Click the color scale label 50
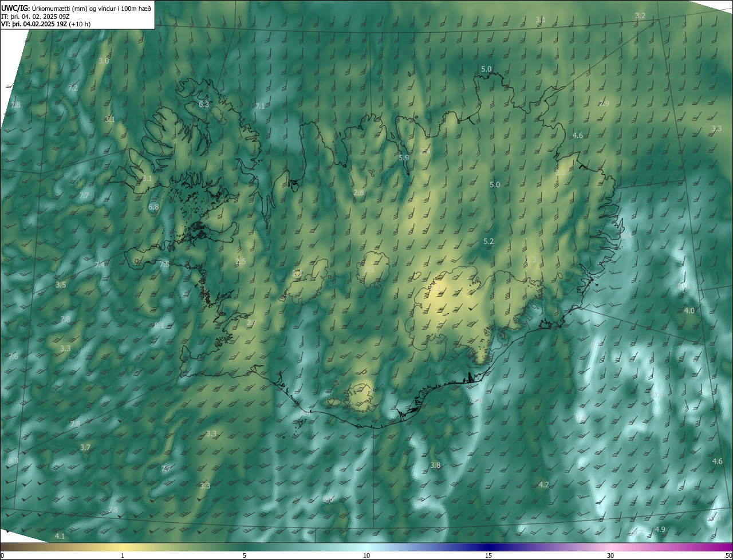Image resolution: width=733 pixels, height=560 pixels. point(728,555)
